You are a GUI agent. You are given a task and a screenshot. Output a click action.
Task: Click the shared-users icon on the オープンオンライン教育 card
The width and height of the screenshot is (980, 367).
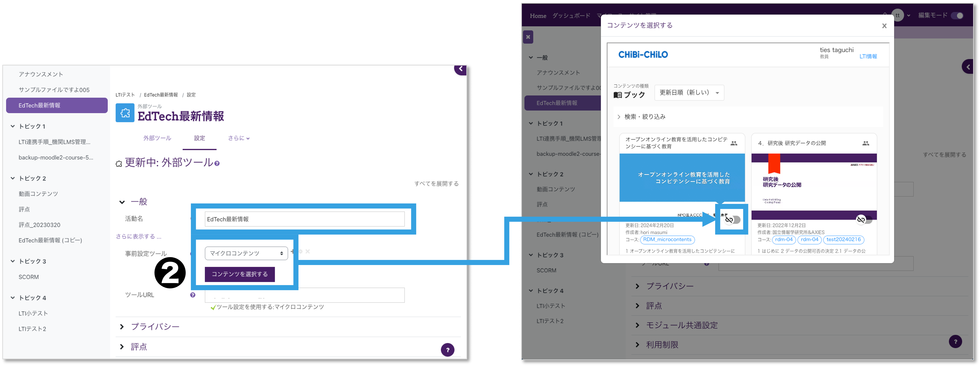pos(734,143)
